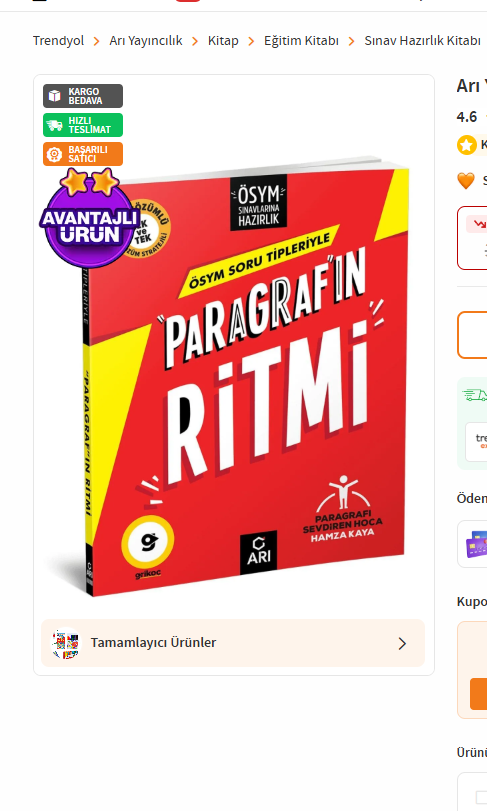487x811 pixels.
Task: Expand the Tamamlayıcı Ürünler chevron arrow
Action: 402,643
